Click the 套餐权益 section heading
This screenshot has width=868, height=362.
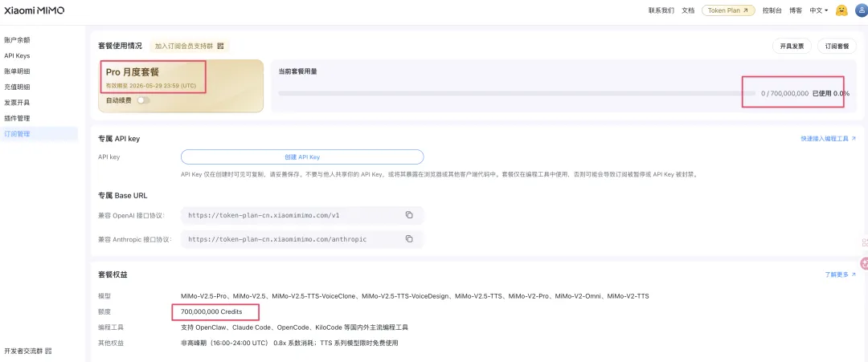pyautogui.click(x=113, y=275)
